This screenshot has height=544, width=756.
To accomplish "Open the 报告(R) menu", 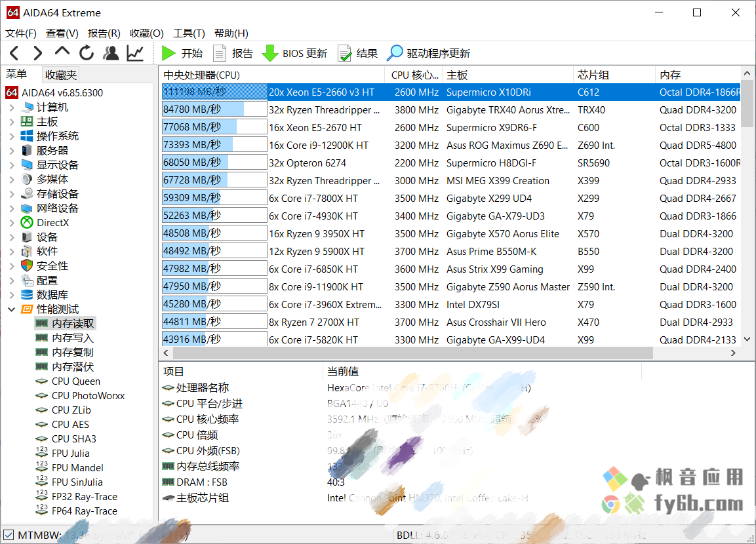I will tap(104, 33).
